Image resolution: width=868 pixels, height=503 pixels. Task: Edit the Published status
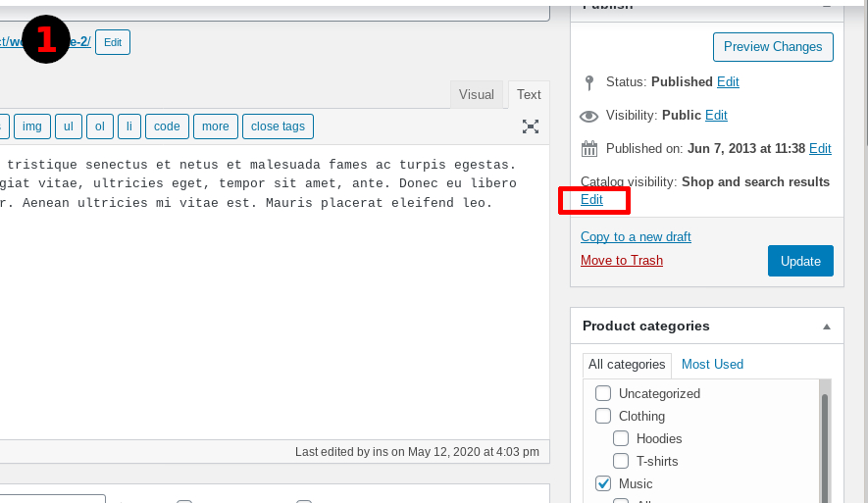point(728,82)
